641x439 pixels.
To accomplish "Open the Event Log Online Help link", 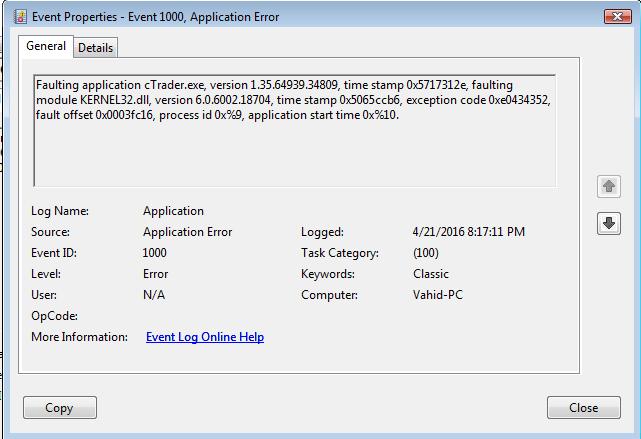I will click(205, 337).
